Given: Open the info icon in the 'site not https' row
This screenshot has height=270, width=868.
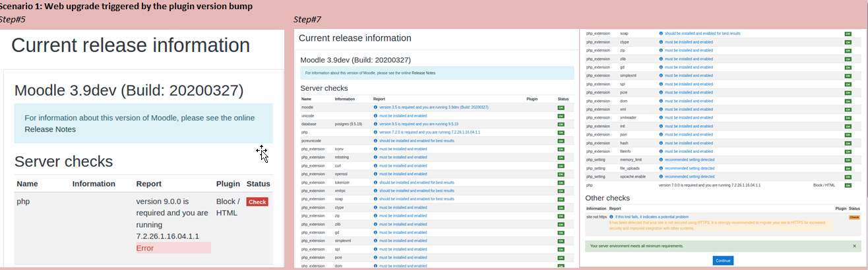Looking at the screenshot, I should (x=611, y=217).
